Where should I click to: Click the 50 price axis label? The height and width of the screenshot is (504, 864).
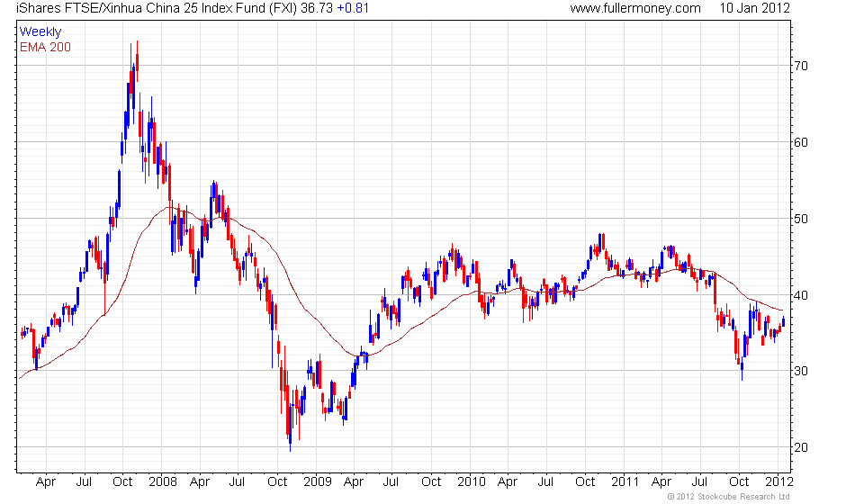point(801,219)
